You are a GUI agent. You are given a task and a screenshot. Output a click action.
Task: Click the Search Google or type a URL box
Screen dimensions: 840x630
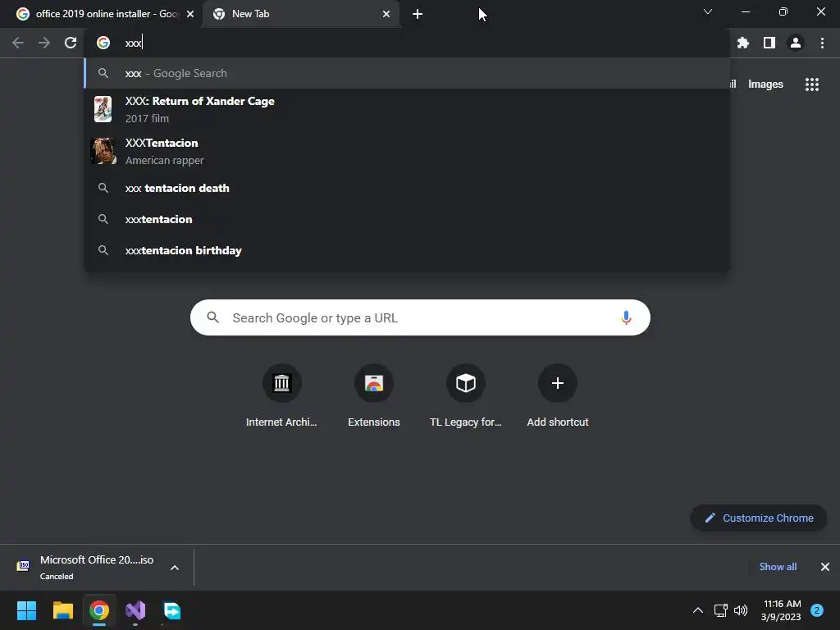point(420,317)
